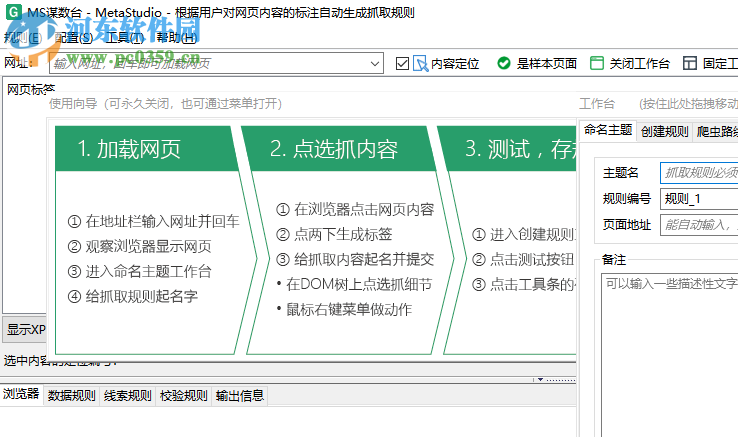Click the 页面地址 input field
738x437 pixels.
[699, 225]
